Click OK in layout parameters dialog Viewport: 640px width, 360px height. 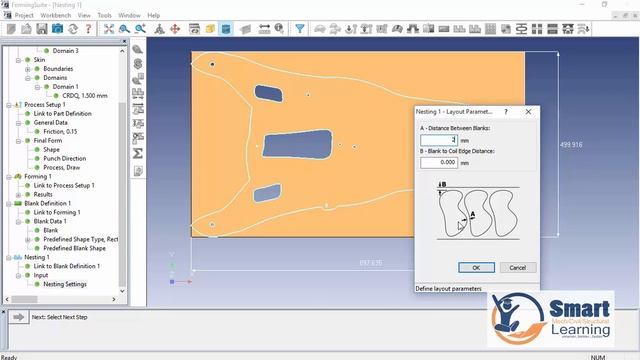click(476, 268)
